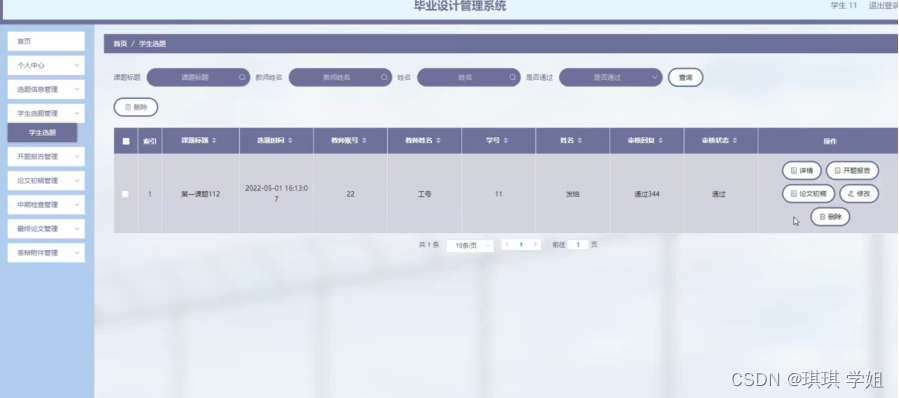The image size is (899, 398).
Task: Sort the table by 教师姓名
Action: (x=439, y=141)
